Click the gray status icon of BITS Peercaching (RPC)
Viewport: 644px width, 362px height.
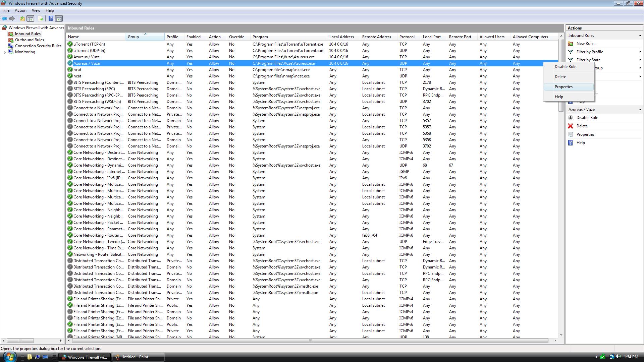(x=70, y=89)
